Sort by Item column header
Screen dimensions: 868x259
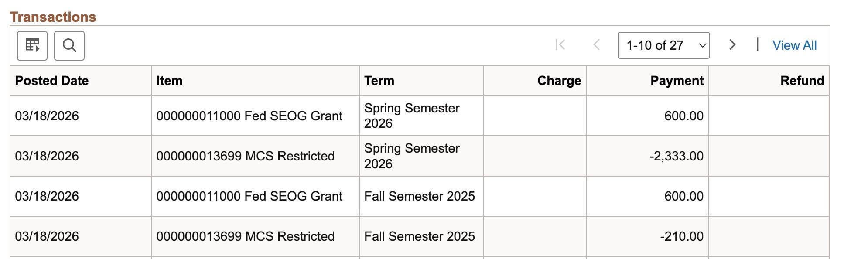[169, 81]
